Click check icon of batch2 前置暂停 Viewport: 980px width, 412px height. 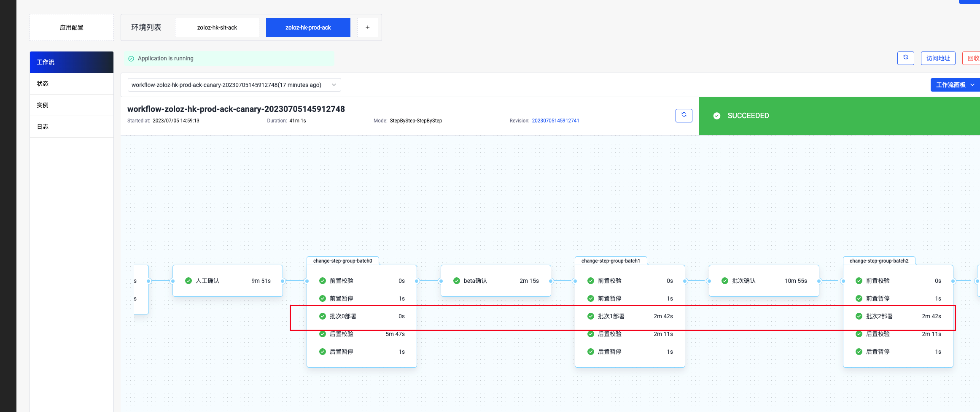[x=859, y=298]
